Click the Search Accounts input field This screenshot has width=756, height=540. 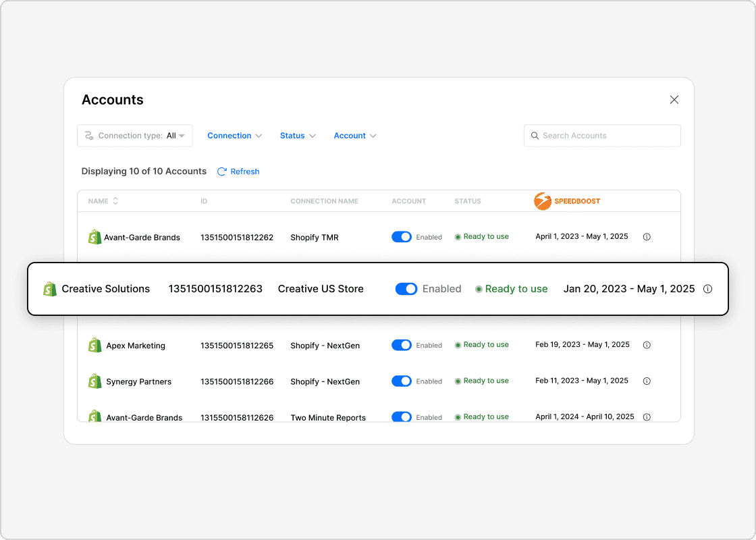[601, 136]
